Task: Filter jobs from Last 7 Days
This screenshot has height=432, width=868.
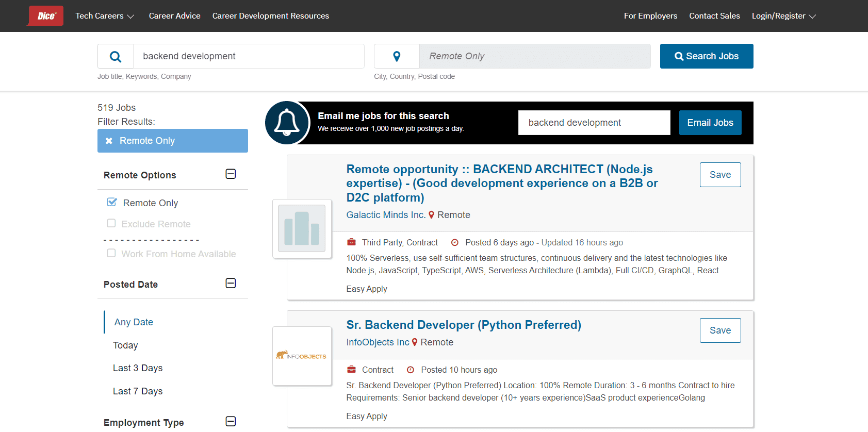Action: (138, 391)
